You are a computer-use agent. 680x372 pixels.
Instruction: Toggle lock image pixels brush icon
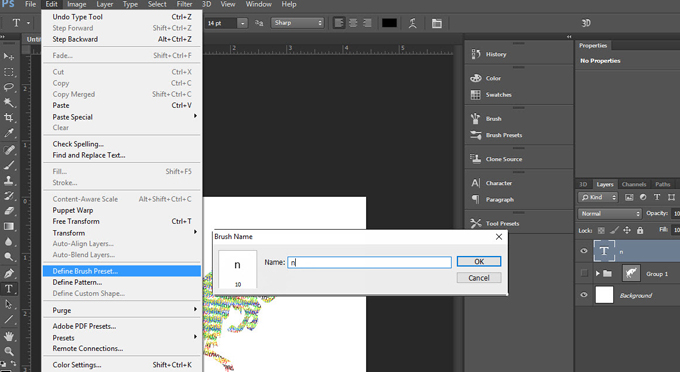[x=614, y=231]
